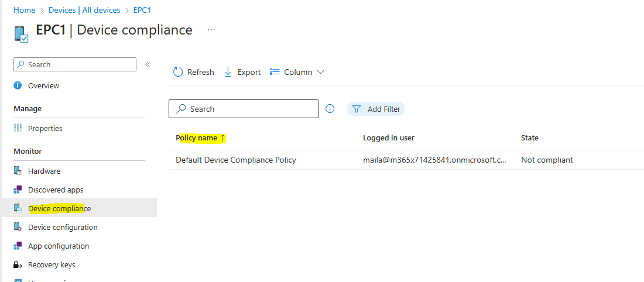Viewport: 644px width, 282px height.
Task: Click the Properties sliders icon
Action: 18,128
